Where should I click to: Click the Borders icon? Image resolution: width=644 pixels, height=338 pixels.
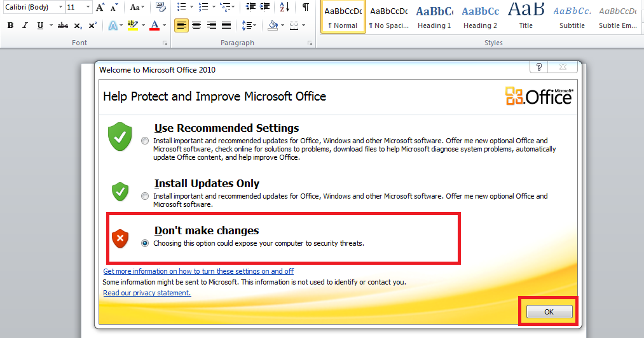pos(294,25)
